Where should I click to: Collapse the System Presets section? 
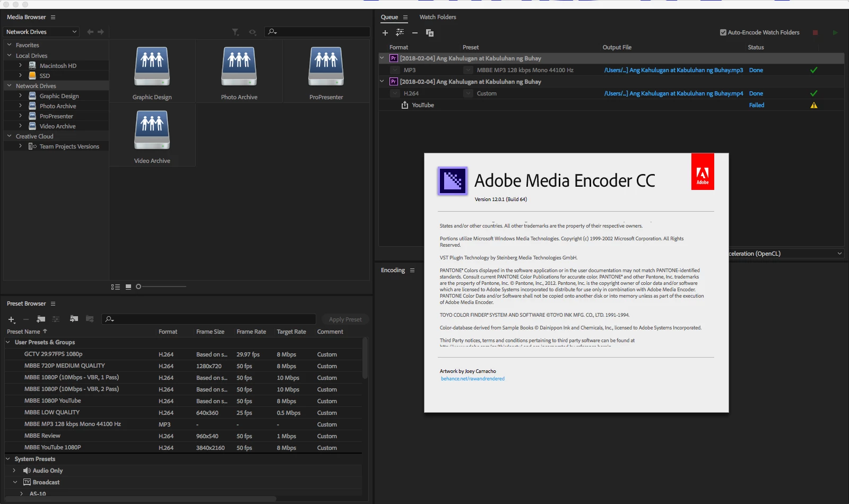pyautogui.click(x=8, y=459)
